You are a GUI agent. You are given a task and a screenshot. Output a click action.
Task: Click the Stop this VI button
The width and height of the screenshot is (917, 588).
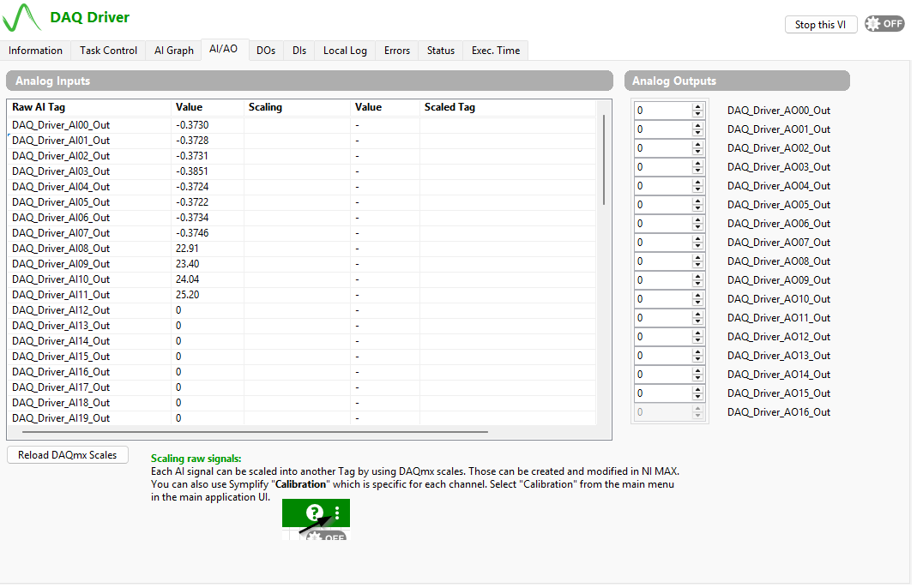821,25
